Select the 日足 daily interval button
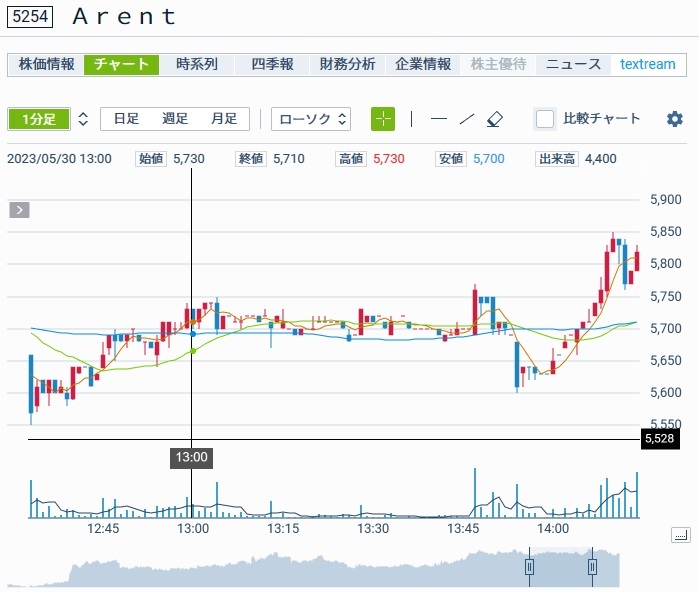Image resolution: width=699 pixels, height=592 pixels. [x=126, y=119]
